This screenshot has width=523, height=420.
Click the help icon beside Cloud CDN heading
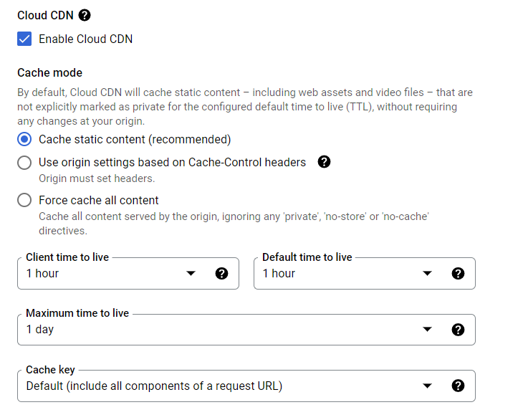pos(85,15)
